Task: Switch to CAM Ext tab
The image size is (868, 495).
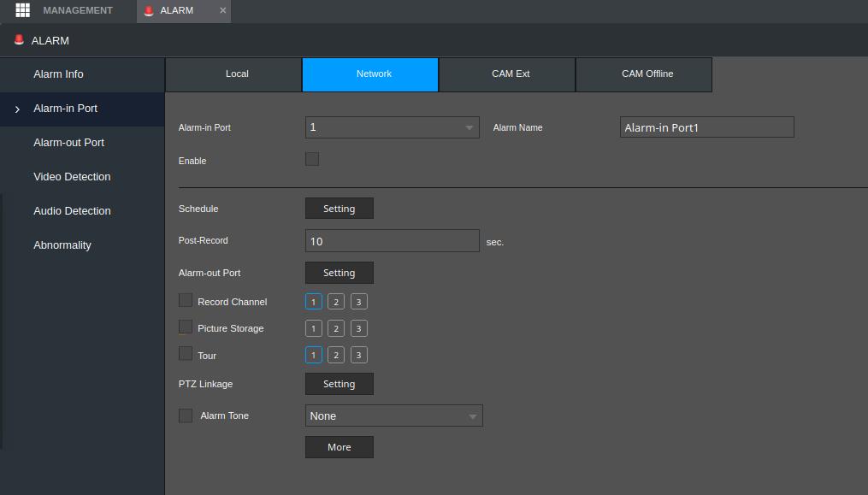Action: click(507, 74)
